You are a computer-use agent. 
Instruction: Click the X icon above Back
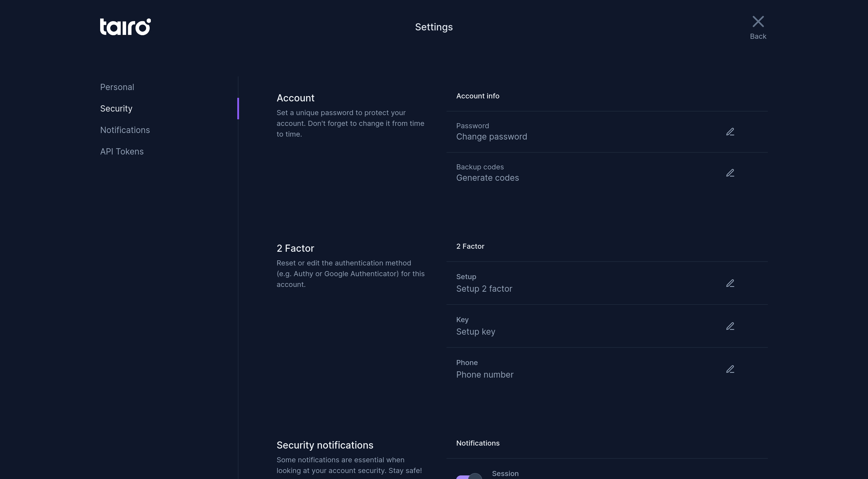pos(758,22)
